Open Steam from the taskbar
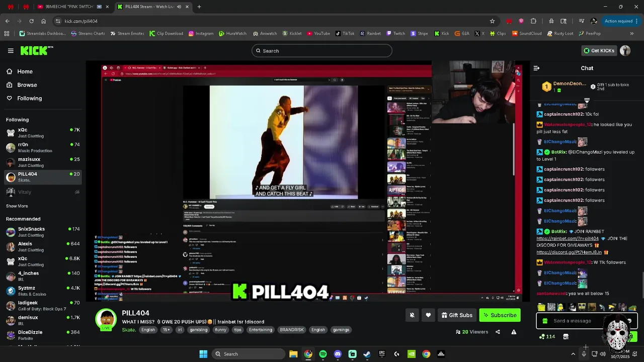The image size is (644, 362). pyautogui.click(x=367, y=354)
